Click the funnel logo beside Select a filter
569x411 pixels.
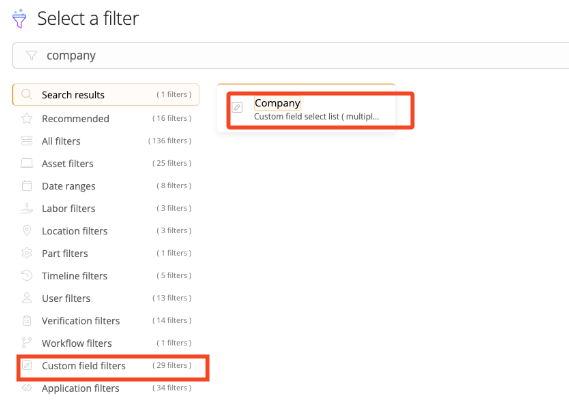[19, 19]
